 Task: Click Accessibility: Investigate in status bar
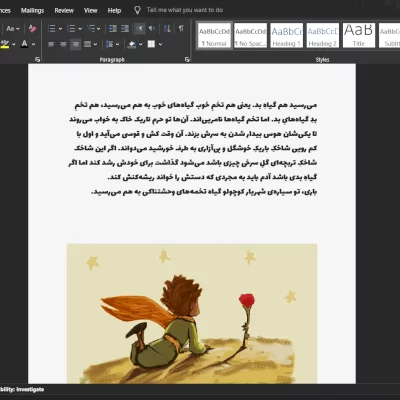click(x=22, y=390)
